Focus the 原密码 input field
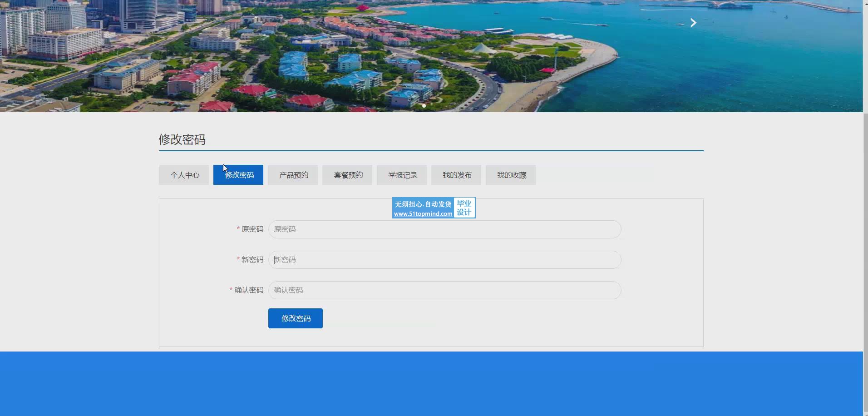The image size is (868, 416). tap(445, 229)
